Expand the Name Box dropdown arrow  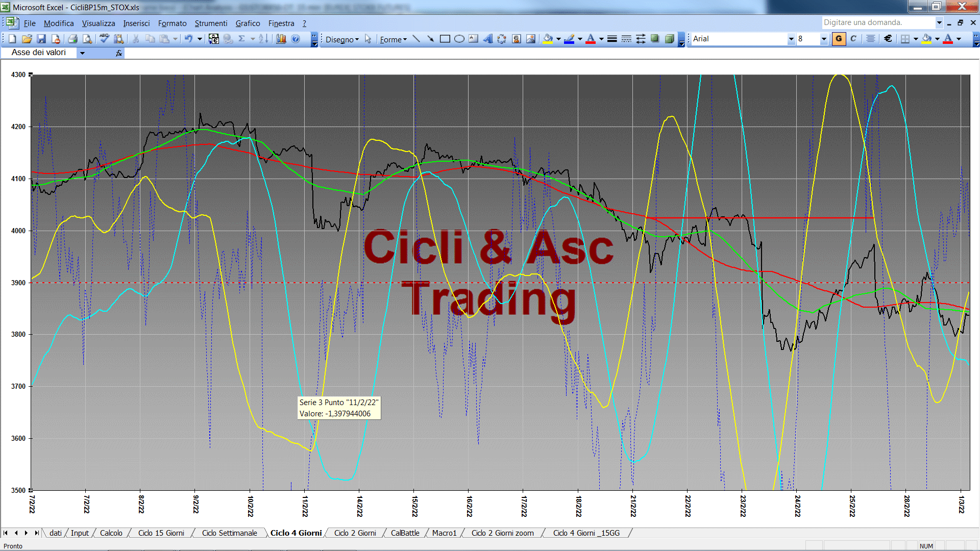pyautogui.click(x=82, y=53)
